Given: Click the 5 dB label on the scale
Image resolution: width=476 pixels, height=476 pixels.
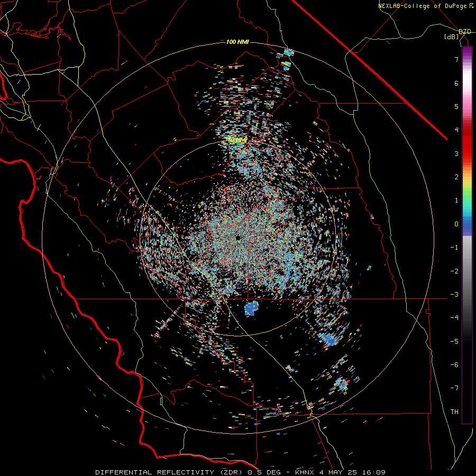Looking at the screenshot, I should (456, 106).
